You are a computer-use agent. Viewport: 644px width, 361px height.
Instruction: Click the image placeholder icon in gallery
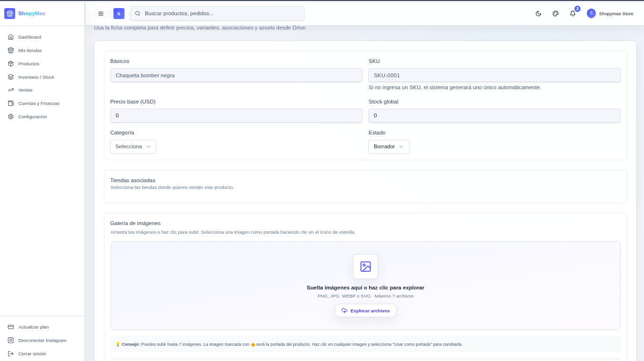[x=365, y=267]
